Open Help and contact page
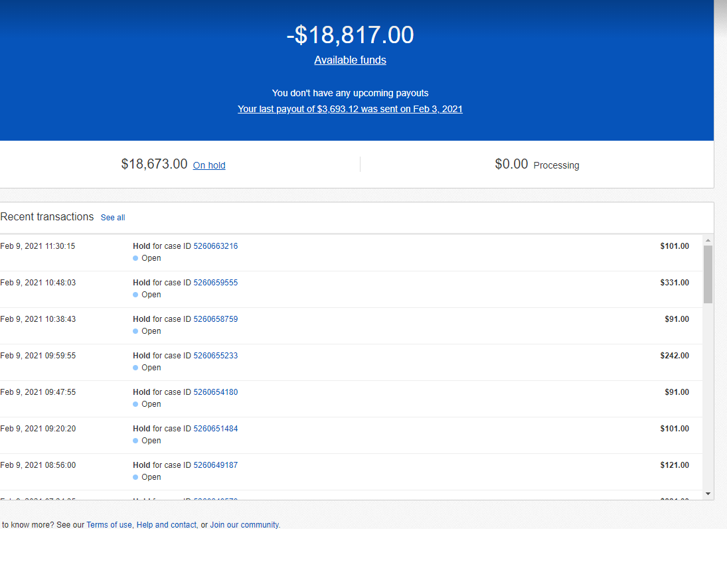The image size is (727, 588). tap(167, 525)
